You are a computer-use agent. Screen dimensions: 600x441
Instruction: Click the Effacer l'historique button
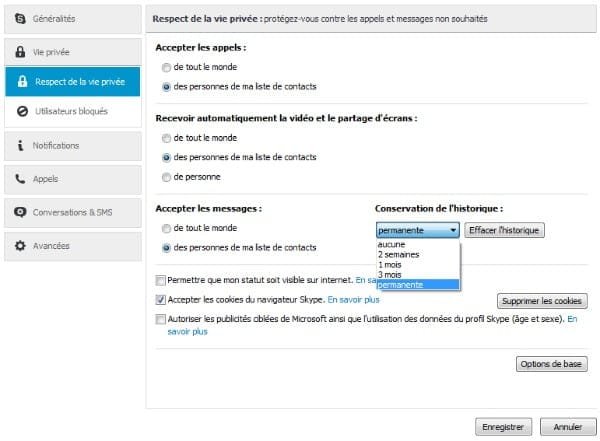click(x=504, y=230)
